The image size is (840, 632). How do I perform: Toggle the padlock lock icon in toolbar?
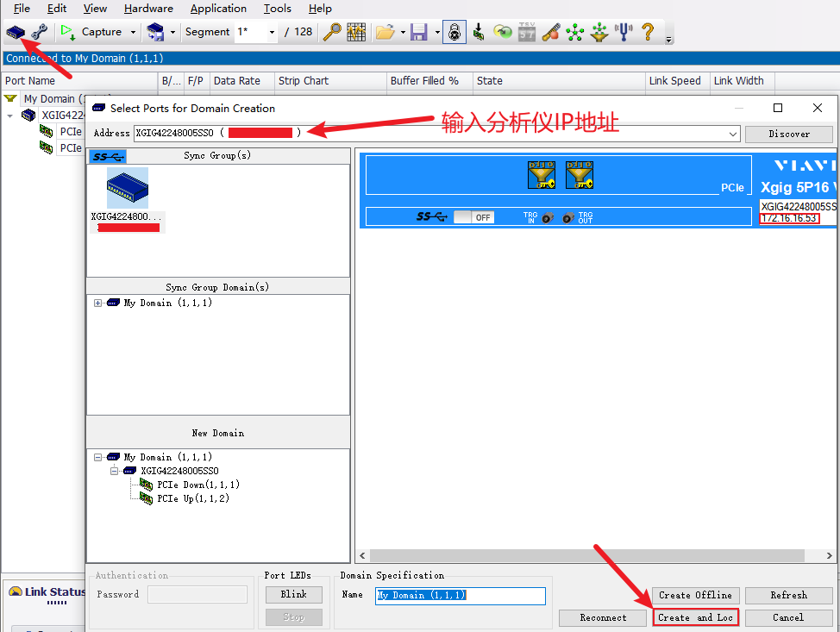pyautogui.click(x=454, y=32)
